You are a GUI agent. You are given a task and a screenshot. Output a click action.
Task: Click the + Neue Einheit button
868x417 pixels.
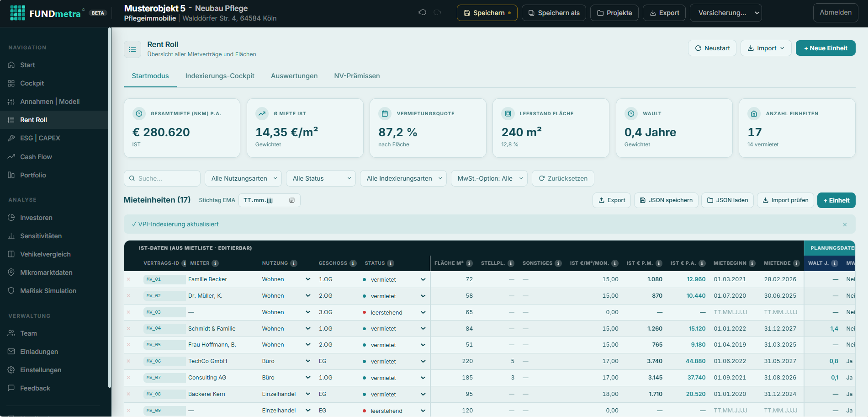(x=826, y=48)
